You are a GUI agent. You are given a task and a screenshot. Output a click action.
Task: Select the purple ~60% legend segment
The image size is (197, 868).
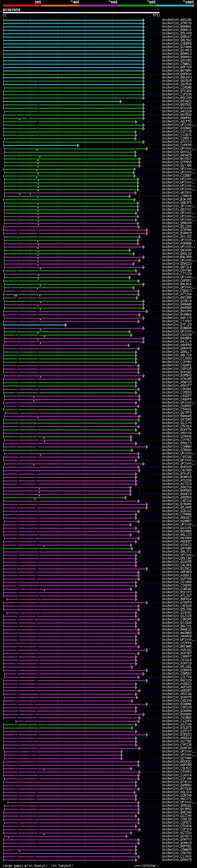click(x=99, y=6)
